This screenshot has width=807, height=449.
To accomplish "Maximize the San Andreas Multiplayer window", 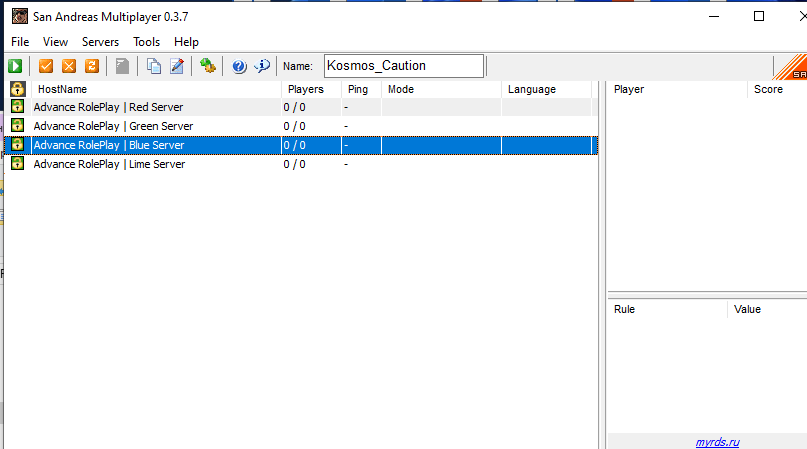I will 759,16.
